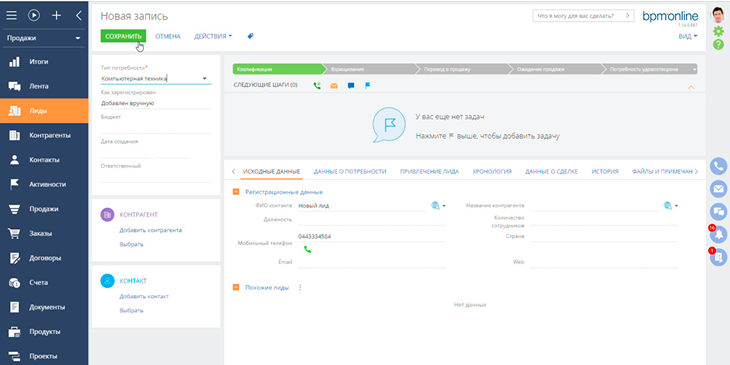Open the system designer gear icon
730x365 pixels.
click(718, 31)
